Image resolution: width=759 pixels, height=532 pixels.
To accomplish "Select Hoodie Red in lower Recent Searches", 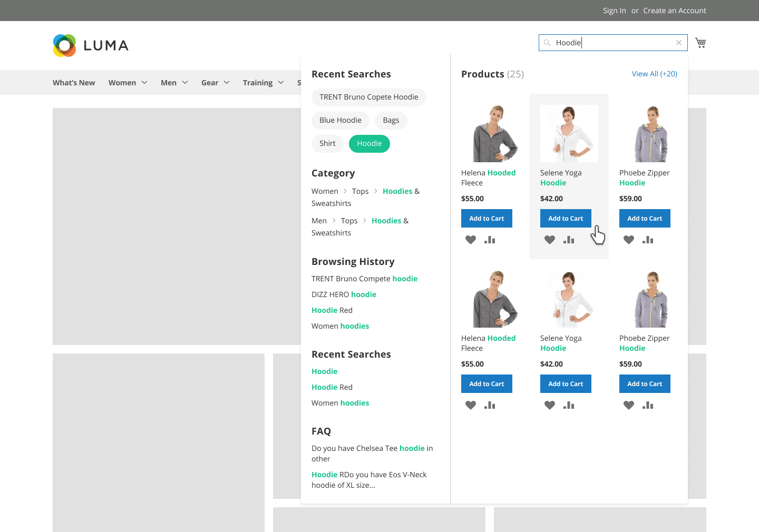I will [332, 387].
